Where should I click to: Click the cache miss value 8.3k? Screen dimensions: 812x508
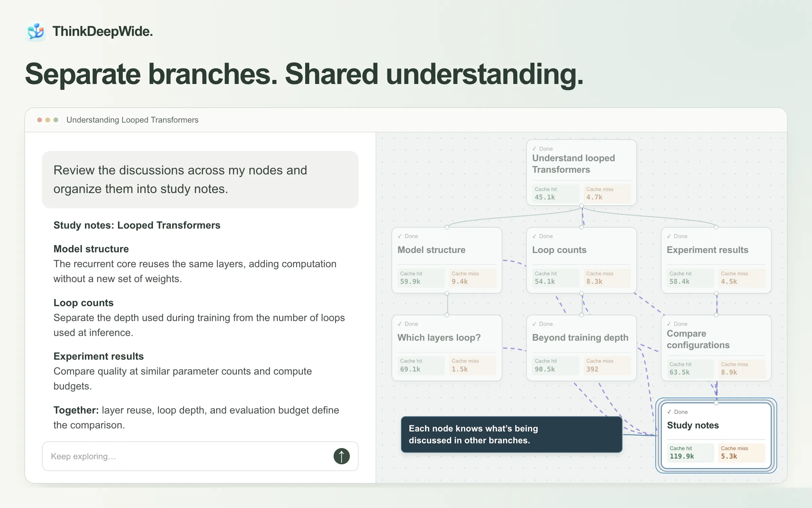[x=594, y=281]
